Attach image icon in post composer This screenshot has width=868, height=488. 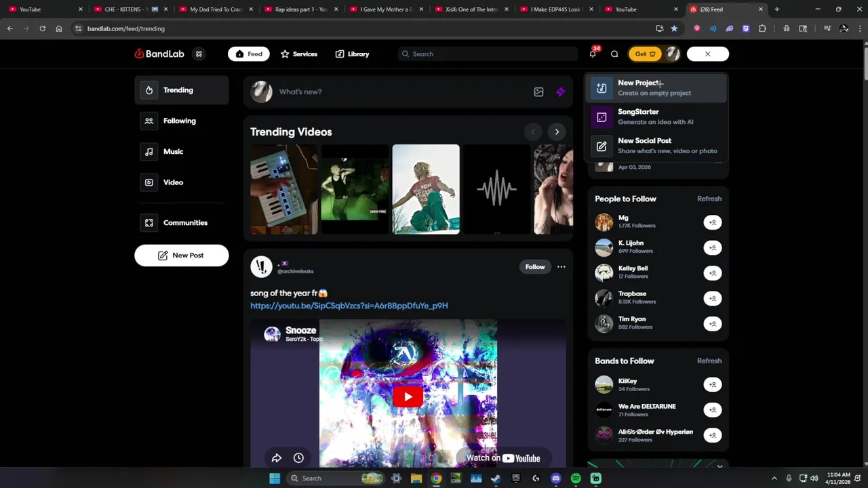pyautogui.click(x=538, y=91)
